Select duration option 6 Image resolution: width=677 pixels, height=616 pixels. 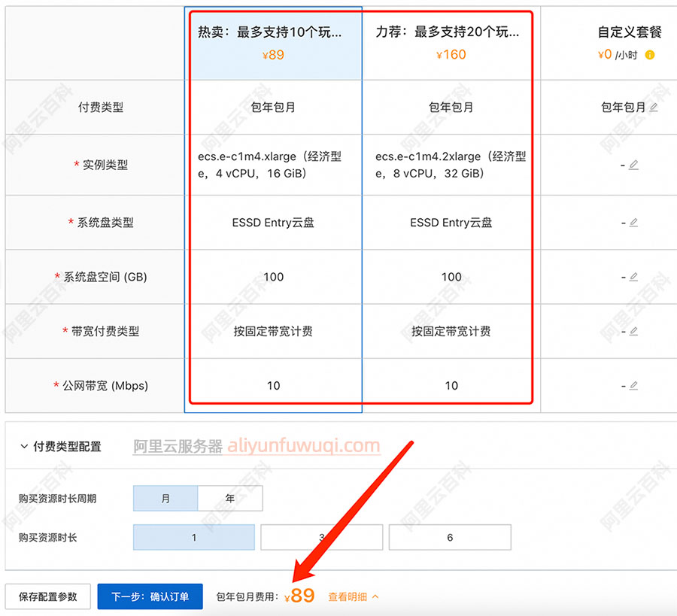pyautogui.click(x=450, y=537)
